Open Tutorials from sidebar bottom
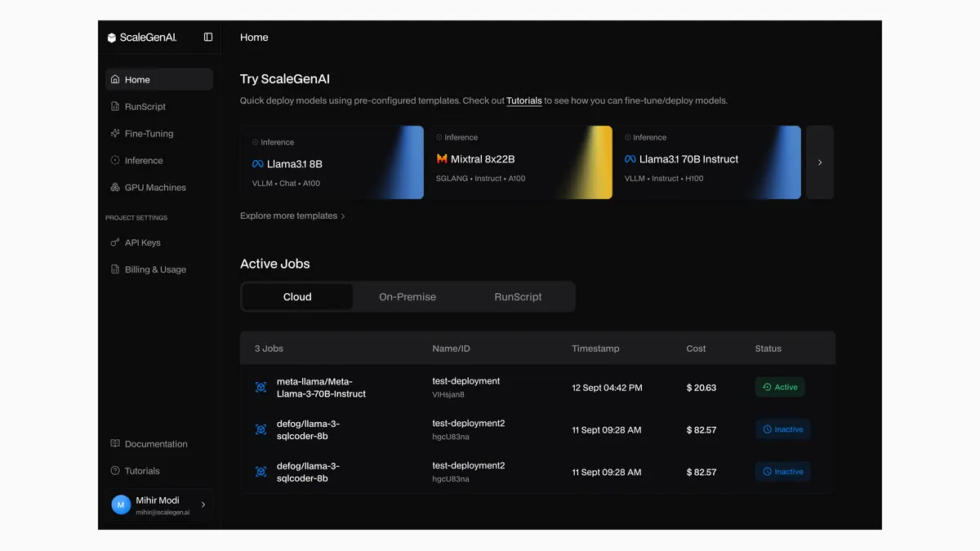Image resolution: width=980 pixels, height=551 pixels. tap(159, 471)
